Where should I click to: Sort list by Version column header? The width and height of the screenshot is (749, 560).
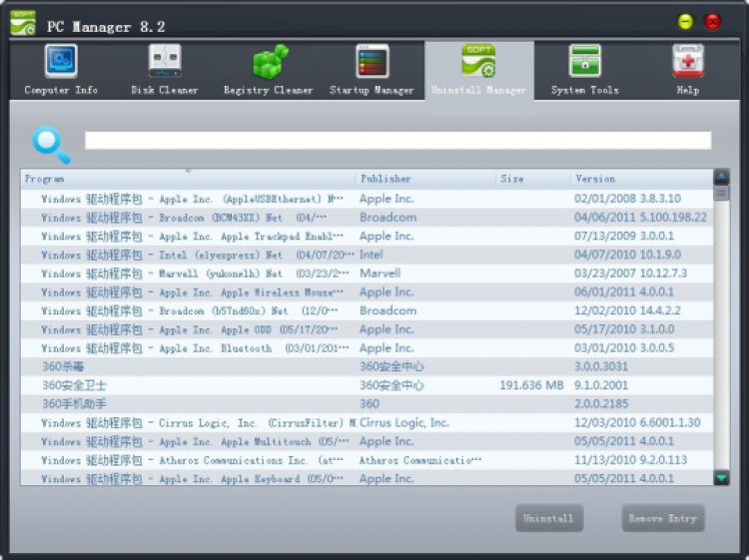tap(641, 179)
